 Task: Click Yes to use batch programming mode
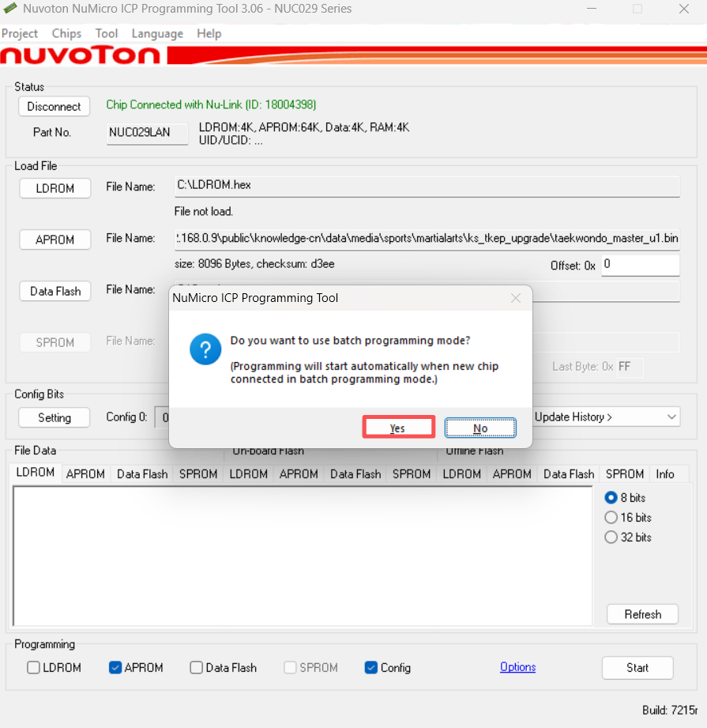[398, 428]
